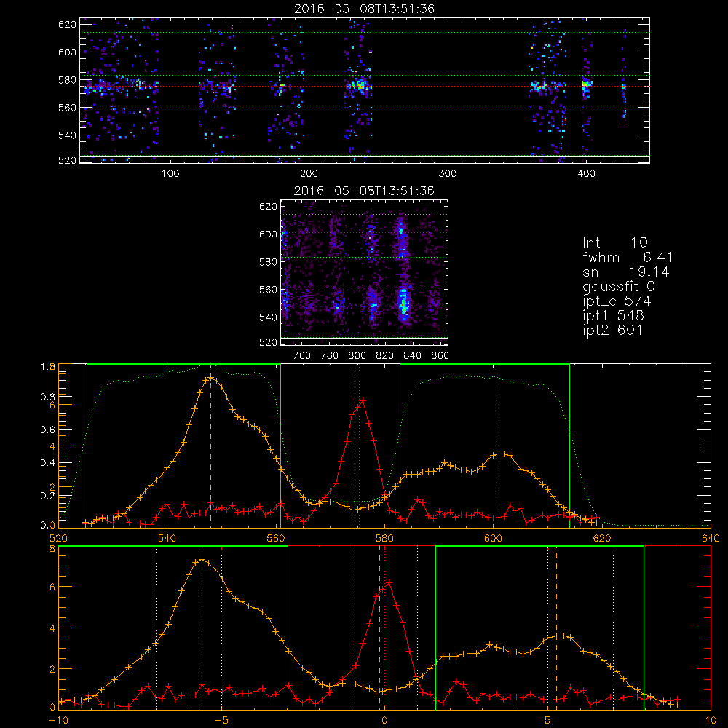The height and width of the screenshot is (728, 728).
Task: Click the tallest orange peak in the bottom plot
Action: pyautogui.click(x=202, y=560)
